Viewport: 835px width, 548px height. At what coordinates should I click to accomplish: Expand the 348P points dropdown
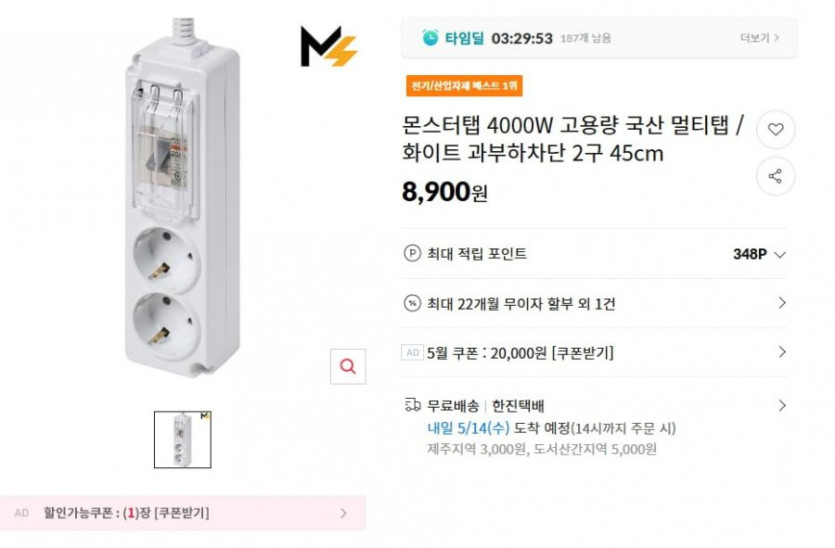[x=780, y=254]
